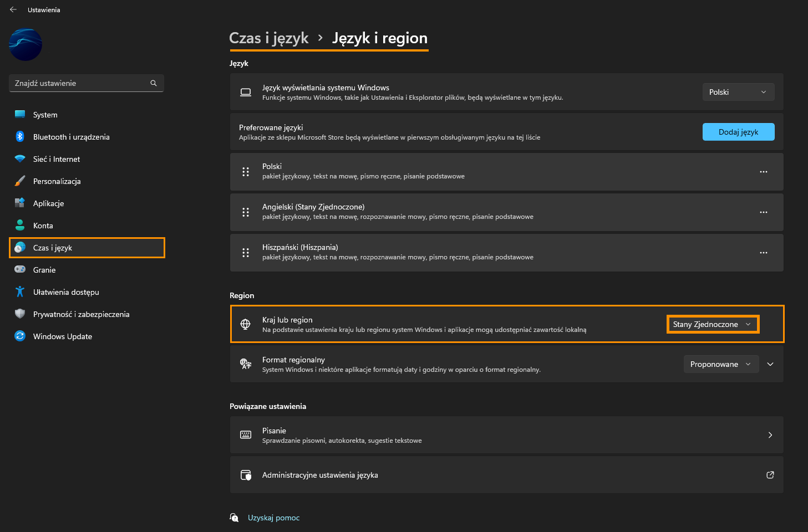Focus the Znajdź ustawienie search field
Screen dimensions: 808x532
tap(87, 83)
